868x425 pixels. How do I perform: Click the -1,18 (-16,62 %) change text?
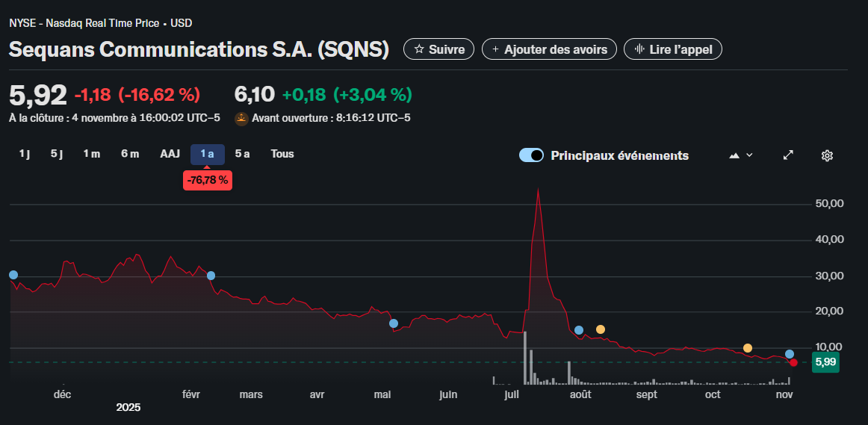(137, 95)
